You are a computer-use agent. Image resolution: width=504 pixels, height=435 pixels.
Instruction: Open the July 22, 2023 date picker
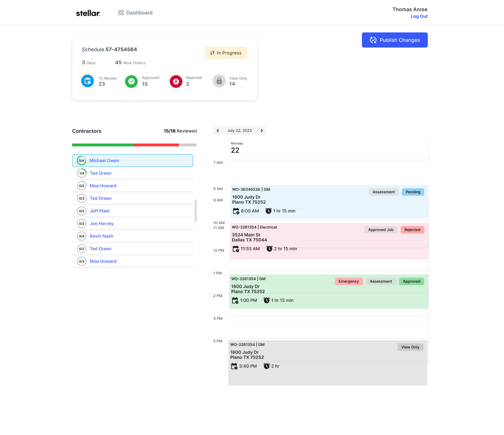[239, 131]
